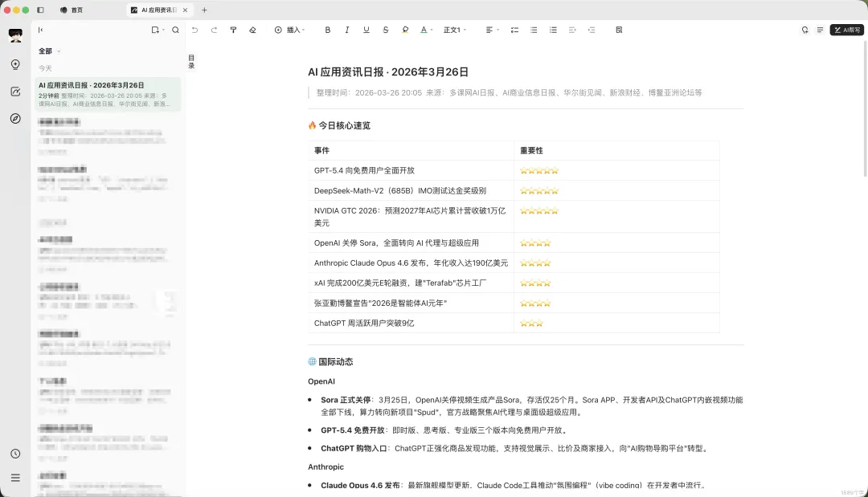
Task: Open the 目录 table of contents
Action: coord(191,61)
